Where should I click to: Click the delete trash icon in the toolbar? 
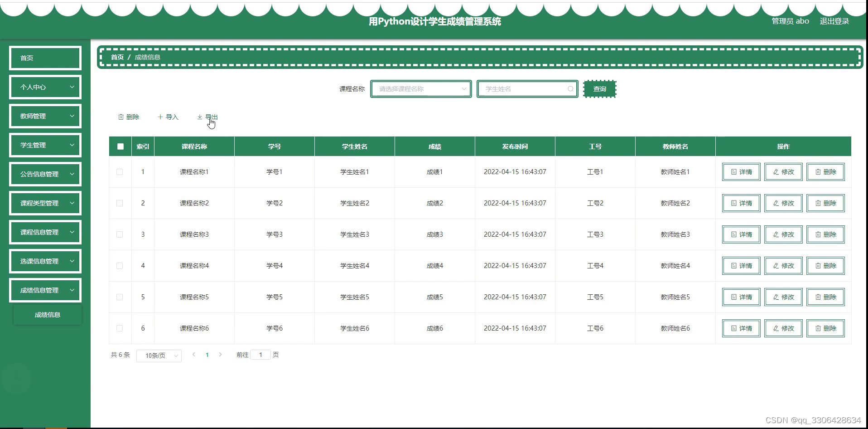click(x=121, y=117)
